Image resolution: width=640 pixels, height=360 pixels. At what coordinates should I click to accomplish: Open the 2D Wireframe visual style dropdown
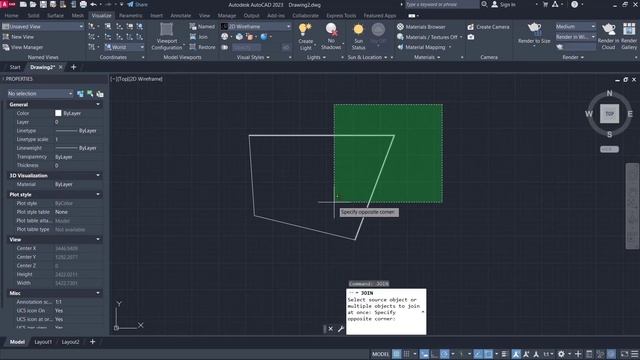[x=256, y=26]
